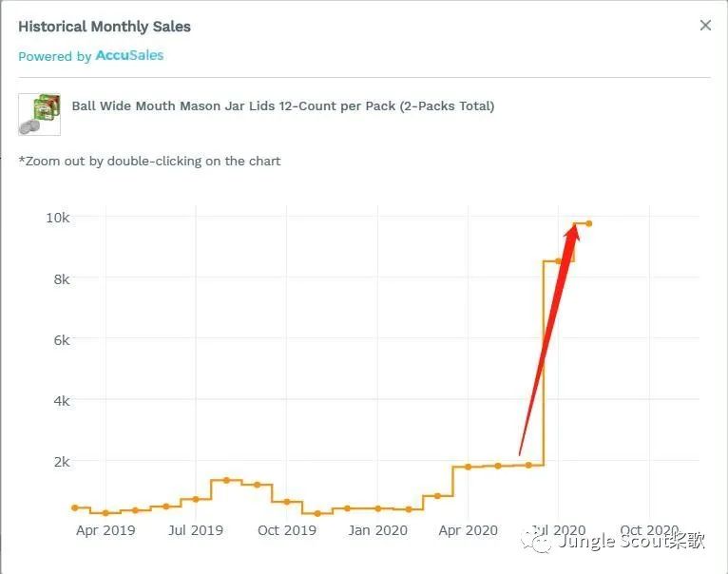
Task: Click the mason jar lids product thumbnail
Action: [39, 114]
